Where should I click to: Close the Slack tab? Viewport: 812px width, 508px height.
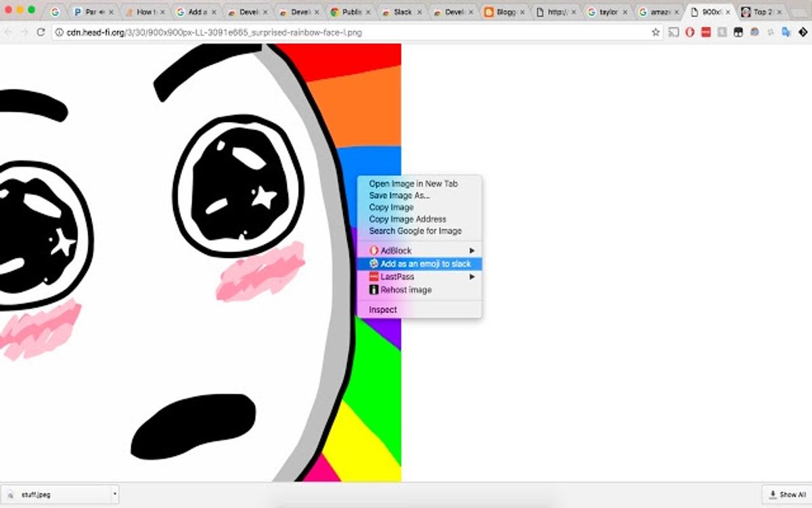click(x=420, y=12)
